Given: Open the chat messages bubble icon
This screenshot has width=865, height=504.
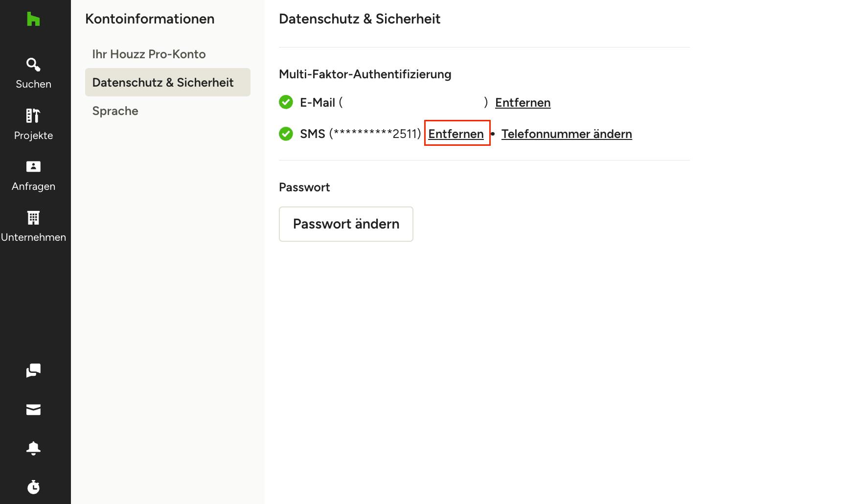Looking at the screenshot, I should pyautogui.click(x=33, y=370).
